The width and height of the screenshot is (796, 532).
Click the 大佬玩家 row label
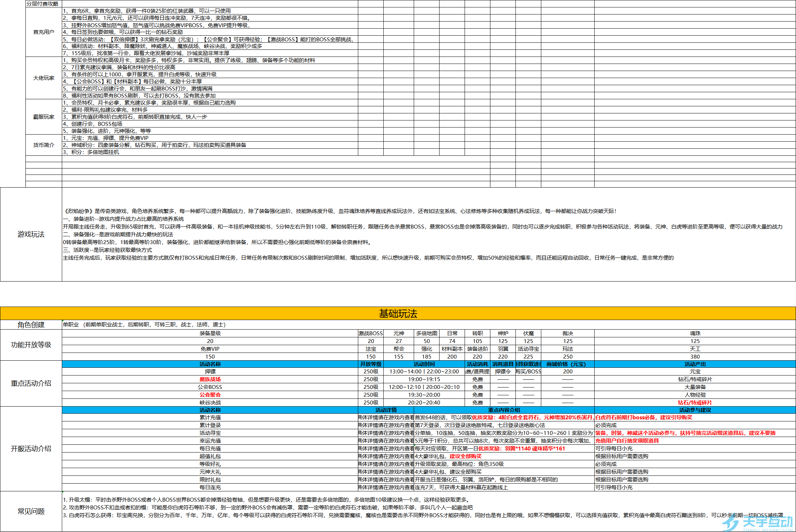[44, 78]
